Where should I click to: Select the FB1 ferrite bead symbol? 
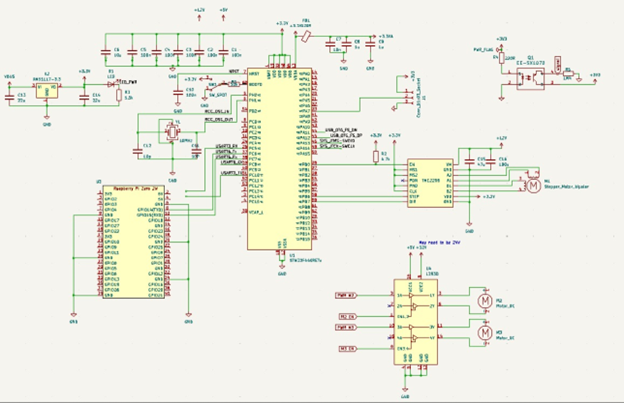click(306, 35)
